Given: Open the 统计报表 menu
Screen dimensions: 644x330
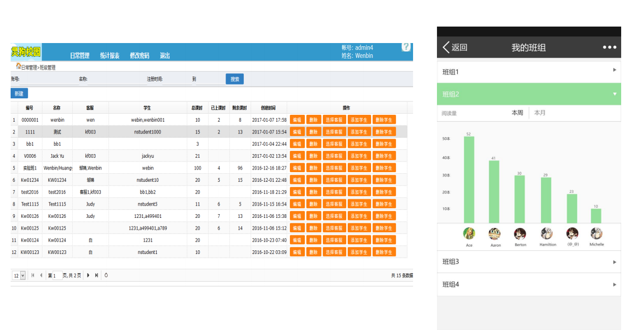Looking at the screenshot, I should click(x=109, y=55).
